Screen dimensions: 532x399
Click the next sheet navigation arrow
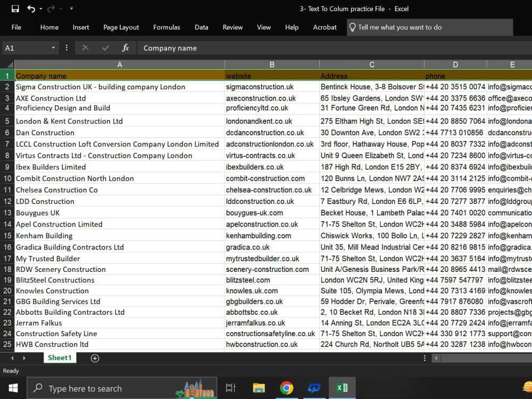tap(24, 358)
